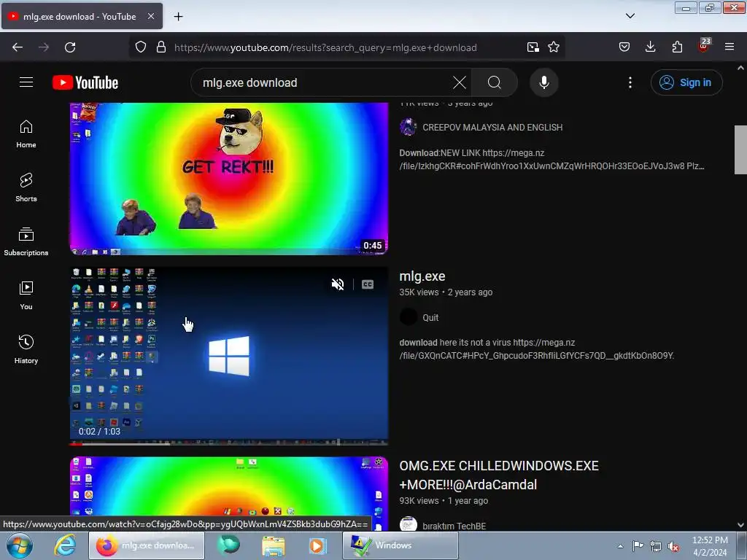Launch Internet Explorer from the taskbar

coord(65,545)
